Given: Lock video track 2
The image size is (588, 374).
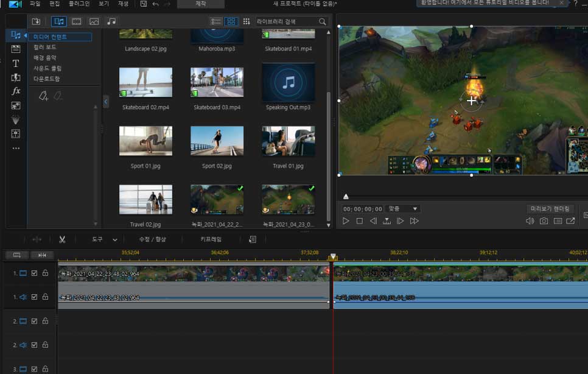Looking at the screenshot, I should tap(45, 321).
